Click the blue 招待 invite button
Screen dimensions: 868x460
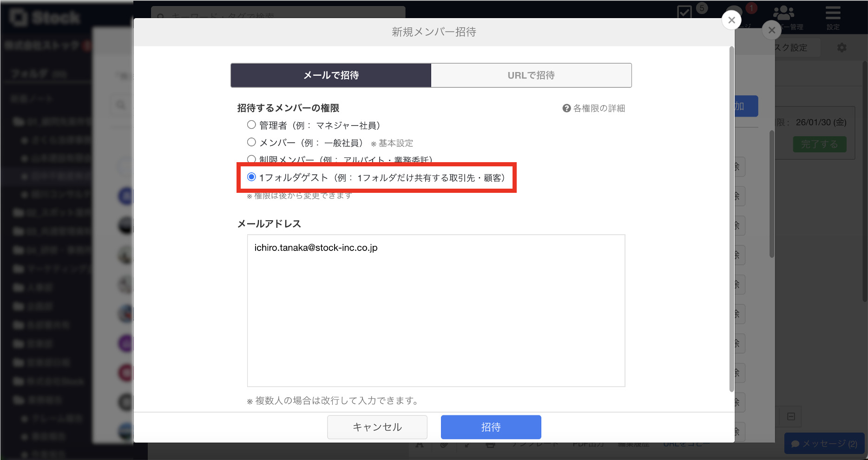(x=491, y=427)
